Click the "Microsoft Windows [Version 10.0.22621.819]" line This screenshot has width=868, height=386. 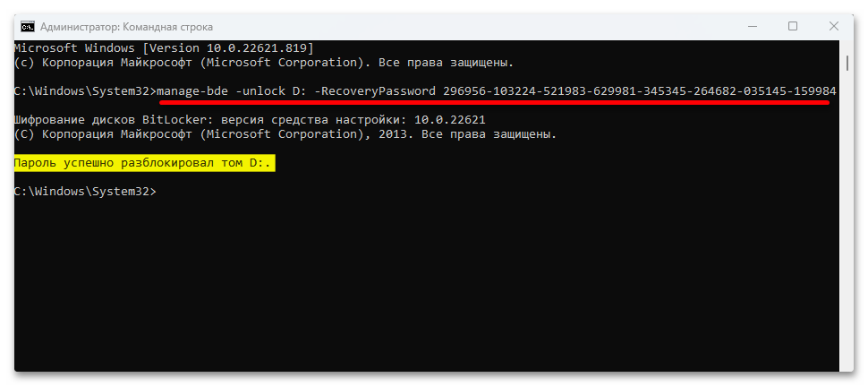163,47
